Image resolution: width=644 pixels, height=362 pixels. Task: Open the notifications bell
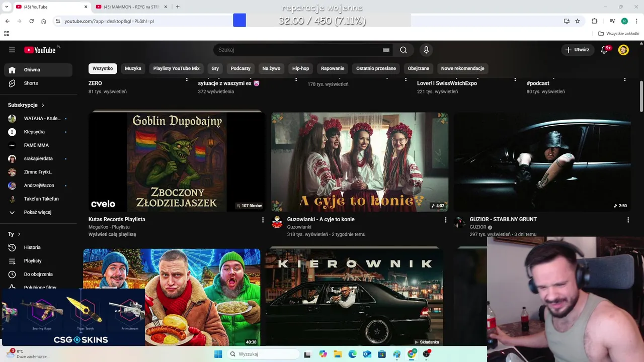605,50
